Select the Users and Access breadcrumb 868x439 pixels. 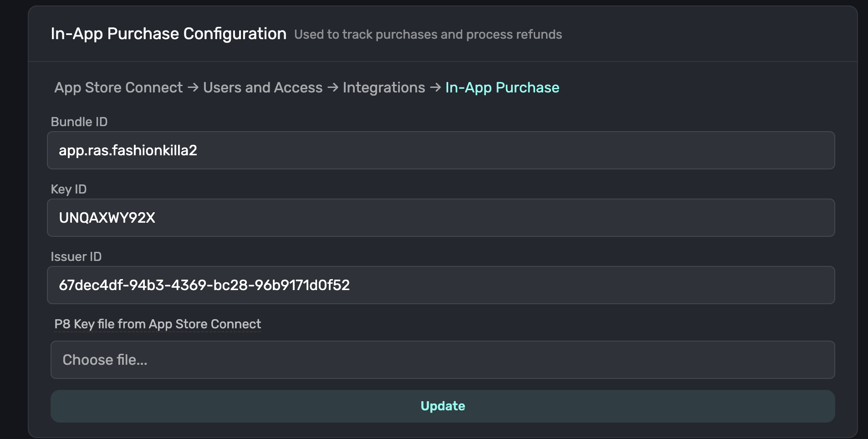(x=262, y=87)
